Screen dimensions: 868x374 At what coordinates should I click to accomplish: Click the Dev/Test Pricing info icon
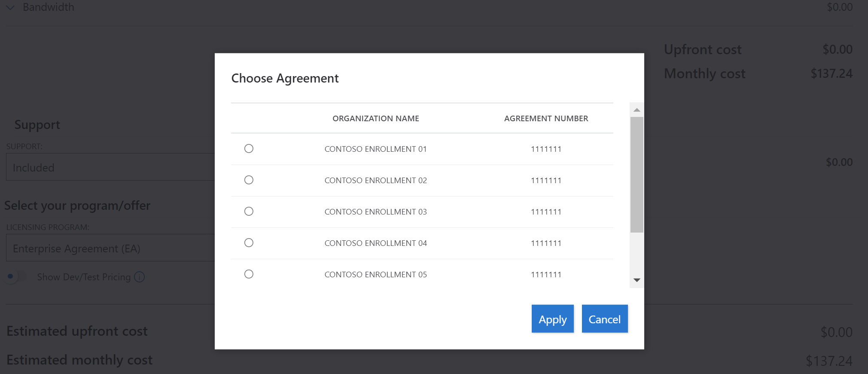click(140, 277)
